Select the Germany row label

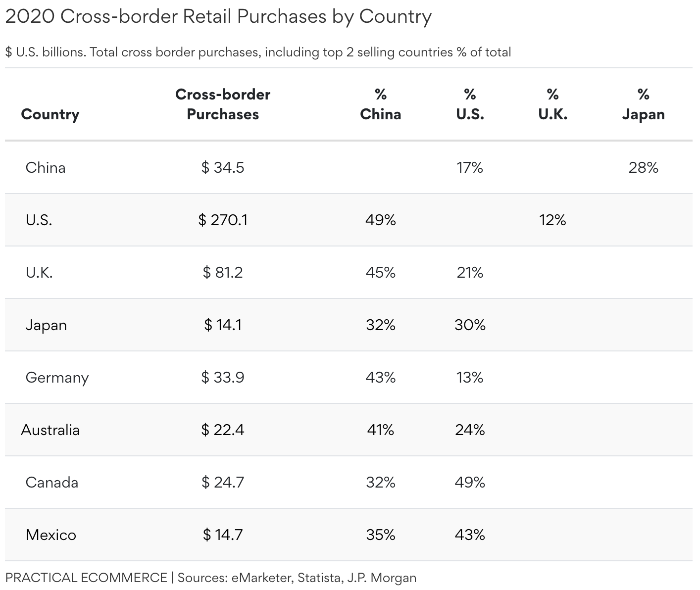(x=57, y=378)
